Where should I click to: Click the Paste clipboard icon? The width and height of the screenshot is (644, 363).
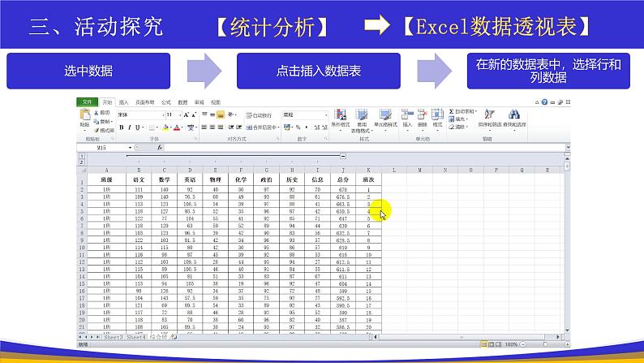(84, 115)
